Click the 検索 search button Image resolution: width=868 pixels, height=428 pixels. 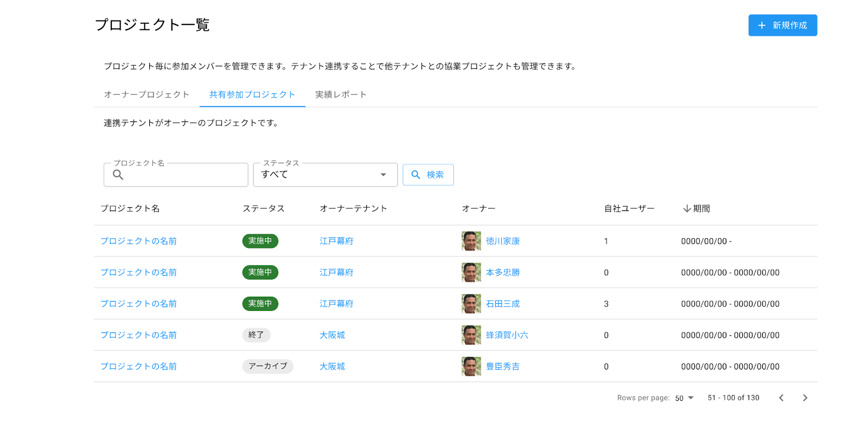[428, 175]
